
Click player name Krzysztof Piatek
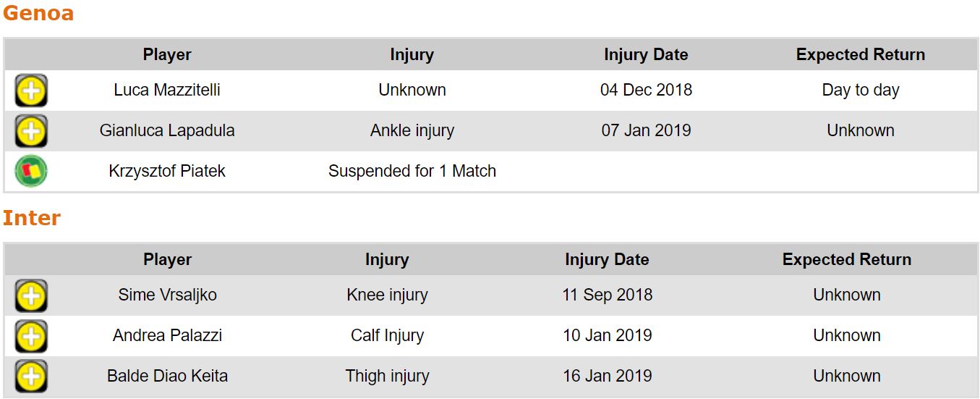click(x=167, y=172)
